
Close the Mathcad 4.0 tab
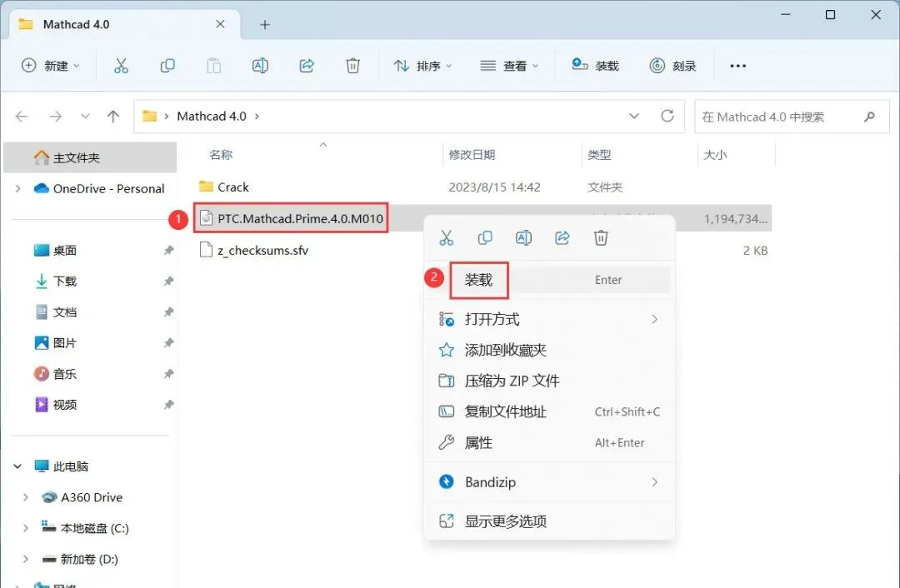(x=220, y=24)
